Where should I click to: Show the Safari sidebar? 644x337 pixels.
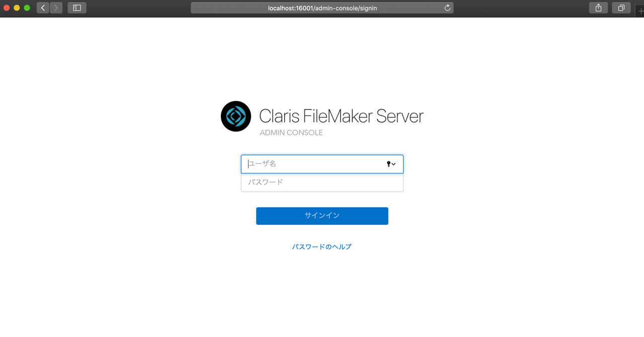coord(77,8)
